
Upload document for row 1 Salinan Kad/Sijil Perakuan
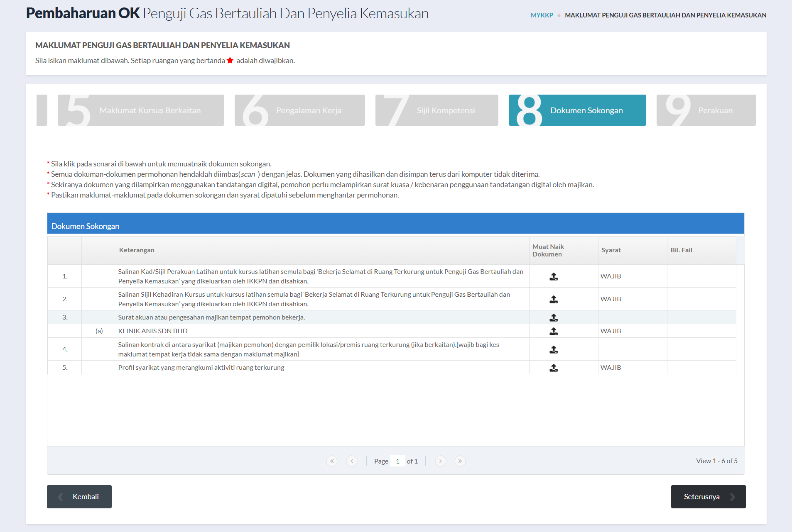click(553, 276)
